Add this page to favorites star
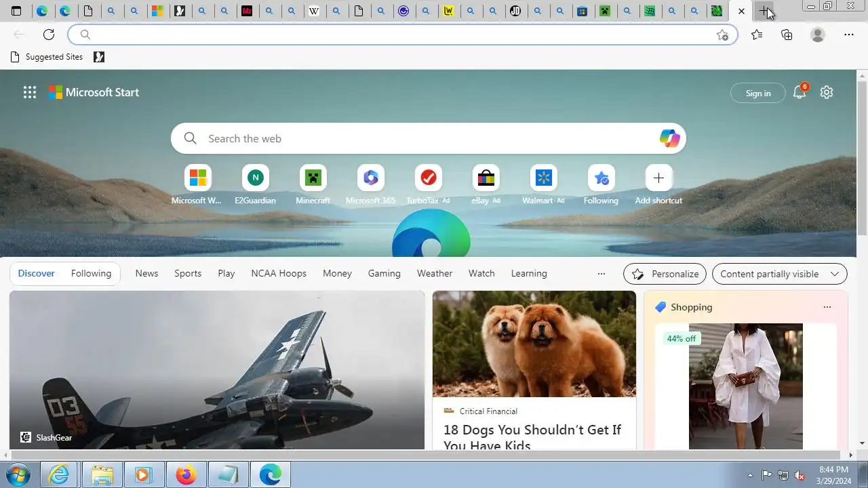Screen dimensions: 868x488 click(723, 35)
